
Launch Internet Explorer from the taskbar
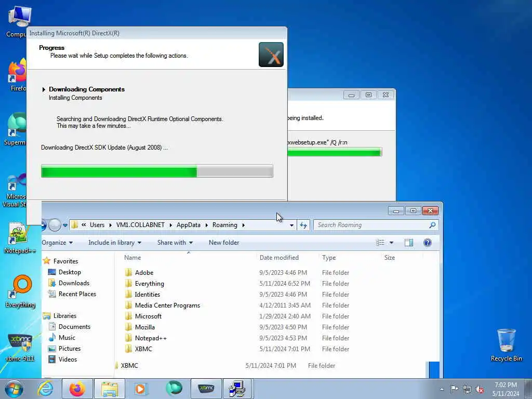click(46, 389)
